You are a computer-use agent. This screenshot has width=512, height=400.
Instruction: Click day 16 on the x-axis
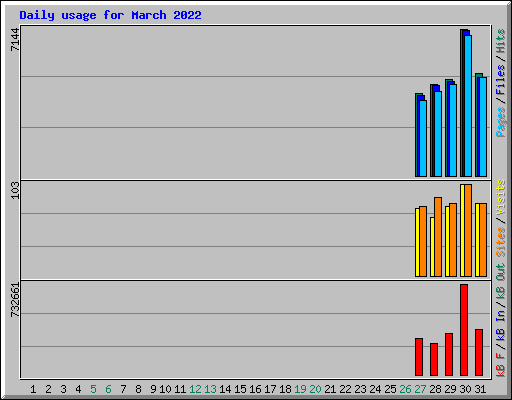point(255,389)
